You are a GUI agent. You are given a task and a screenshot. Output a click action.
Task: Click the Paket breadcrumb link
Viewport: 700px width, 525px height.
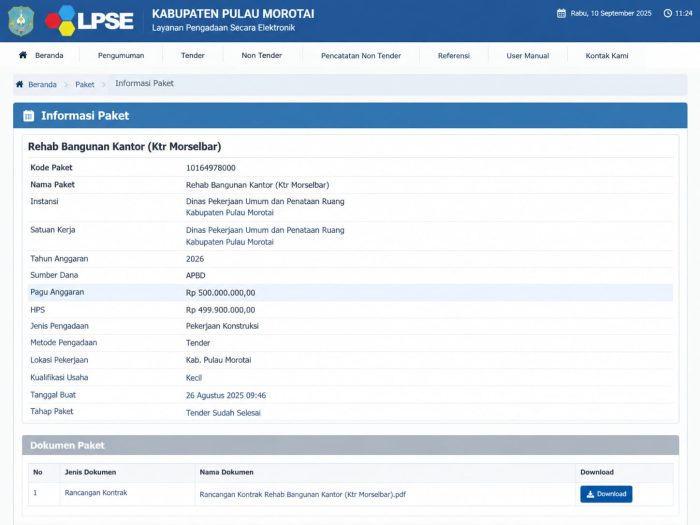click(x=85, y=84)
